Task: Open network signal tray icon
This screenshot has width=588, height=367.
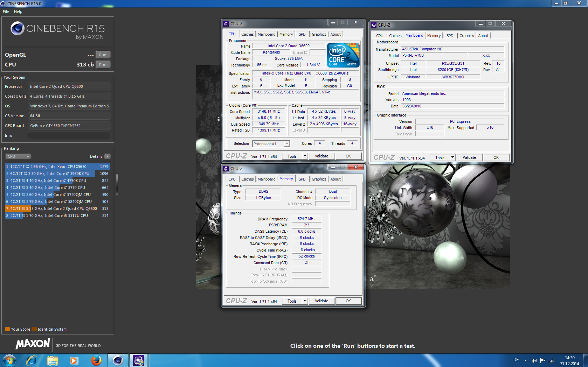Action: click(x=551, y=361)
